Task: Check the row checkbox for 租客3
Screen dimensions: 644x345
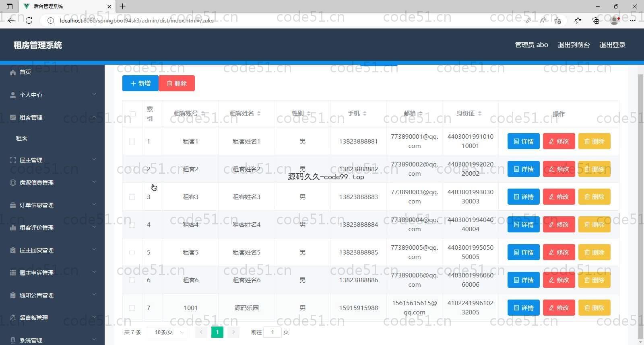Action: pyautogui.click(x=132, y=197)
